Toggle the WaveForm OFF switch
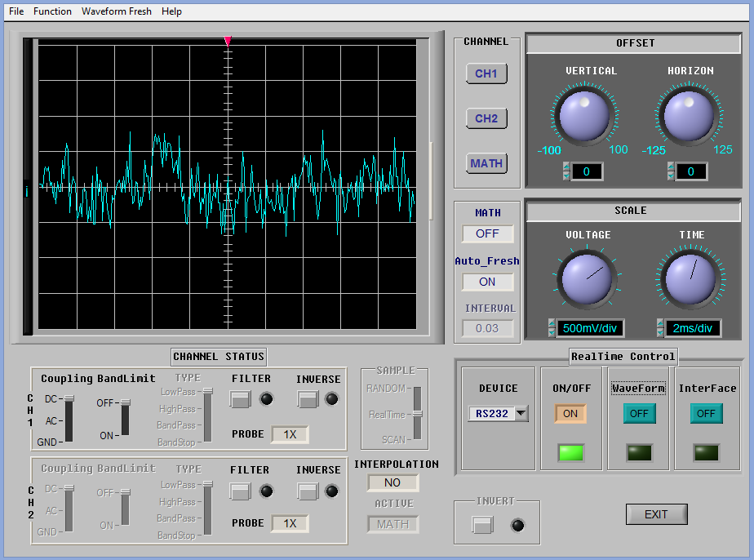This screenshot has height=560, width=754. pyautogui.click(x=639, y=414)
